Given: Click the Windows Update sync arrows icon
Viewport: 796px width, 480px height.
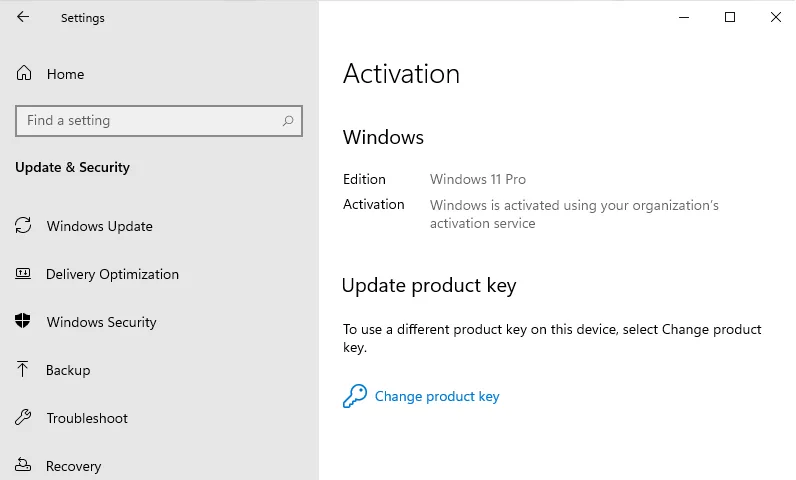Looking at the screenshot, I should click(x=23, y=226).
